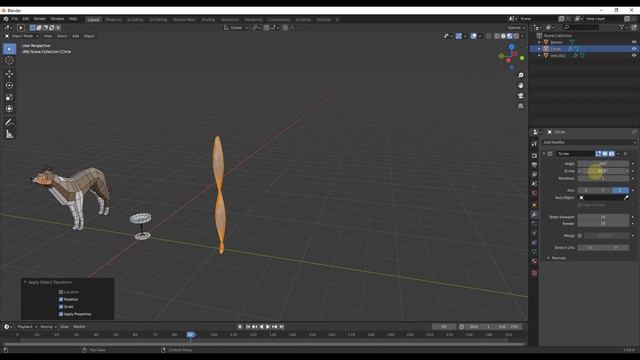Click the Blender logo menu icon
This screenshot has height=360, width=640.
coord(6,19)
